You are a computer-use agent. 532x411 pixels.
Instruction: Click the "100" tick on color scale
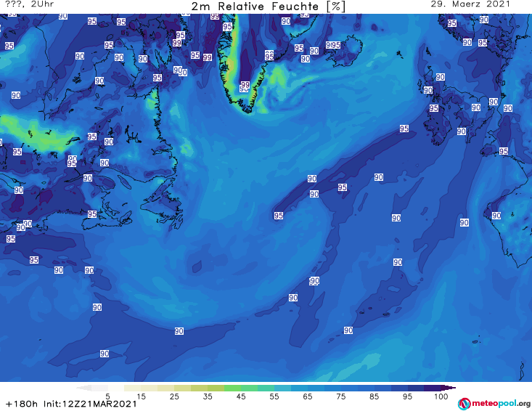441,396
